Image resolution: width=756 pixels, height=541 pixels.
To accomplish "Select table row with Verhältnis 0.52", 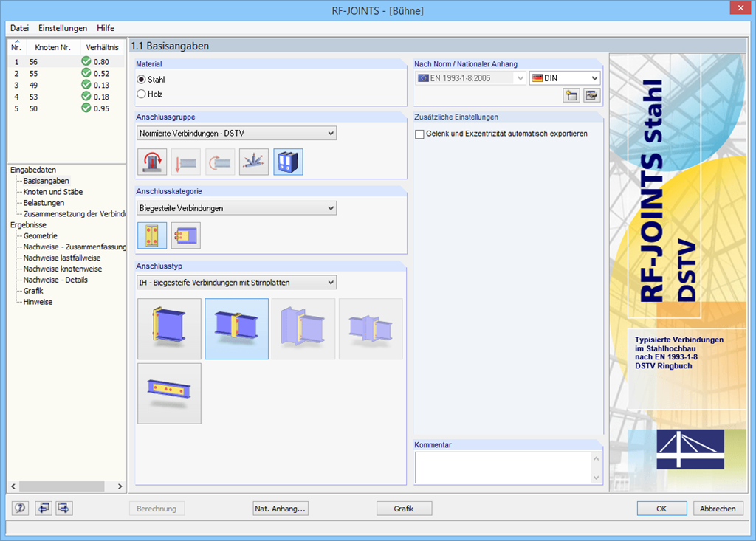I will tap(66, 73).
